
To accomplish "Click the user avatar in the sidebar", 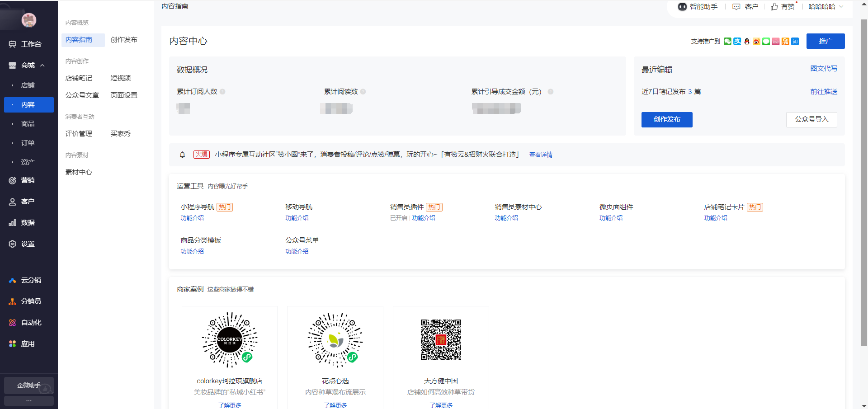I will [x=29, y=20].
